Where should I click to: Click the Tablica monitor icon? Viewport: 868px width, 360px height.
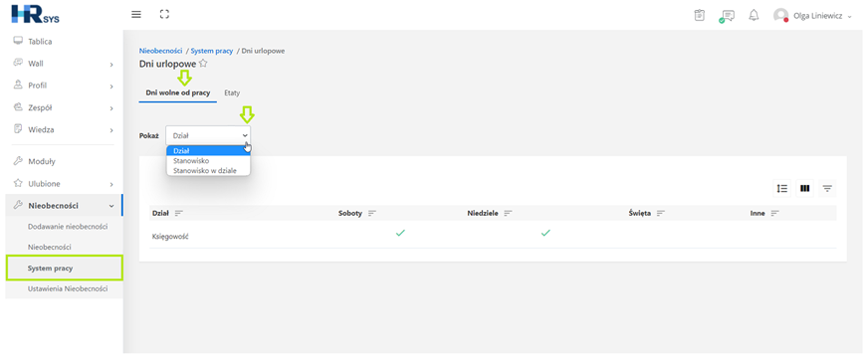pyautogui.click(x=18, y=41)
